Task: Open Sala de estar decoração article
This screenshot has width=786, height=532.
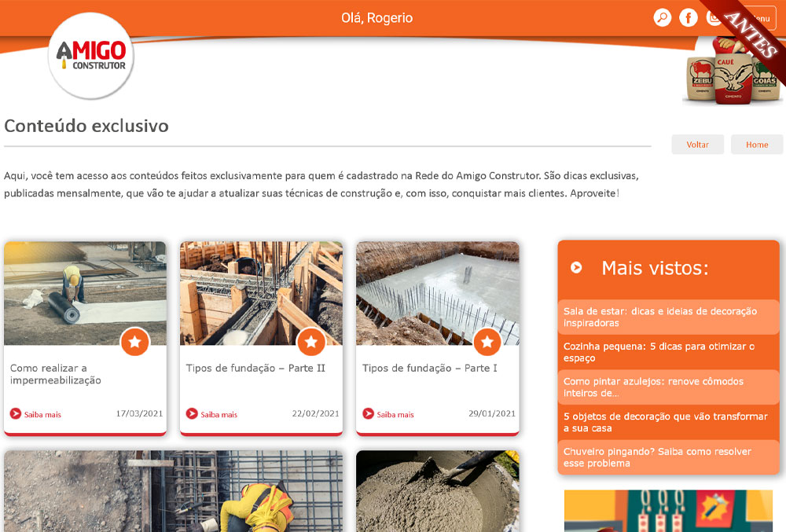Action: tap(668, 317)
